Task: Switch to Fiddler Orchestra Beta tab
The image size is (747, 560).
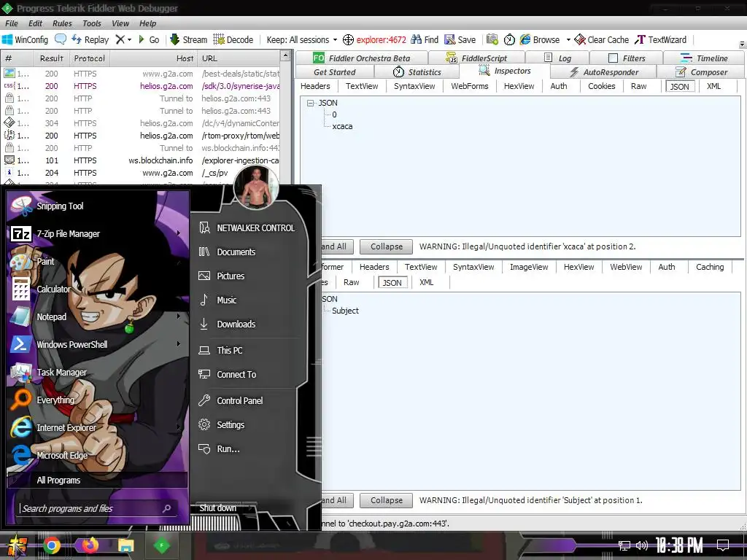Action: [x=362, y=58]
